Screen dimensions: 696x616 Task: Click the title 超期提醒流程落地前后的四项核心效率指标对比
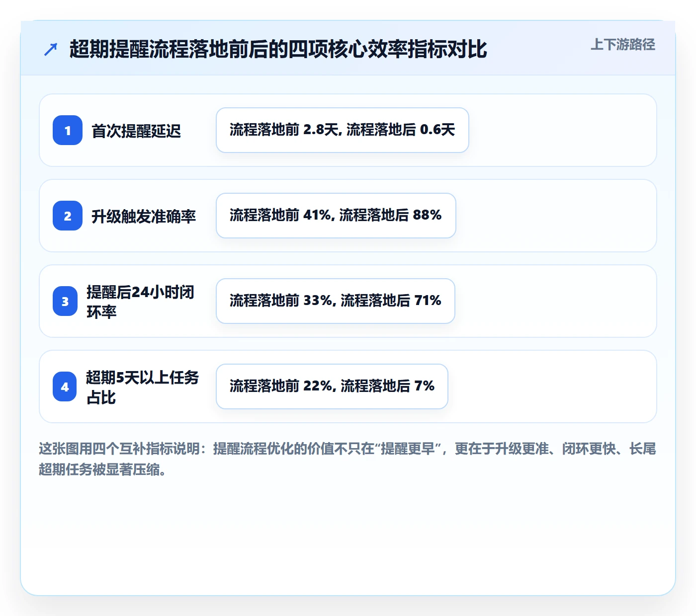click(278, 49)
